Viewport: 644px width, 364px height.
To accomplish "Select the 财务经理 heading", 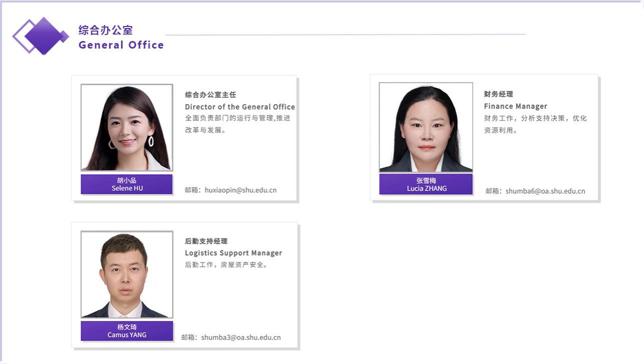I will [x=498, y=94].
